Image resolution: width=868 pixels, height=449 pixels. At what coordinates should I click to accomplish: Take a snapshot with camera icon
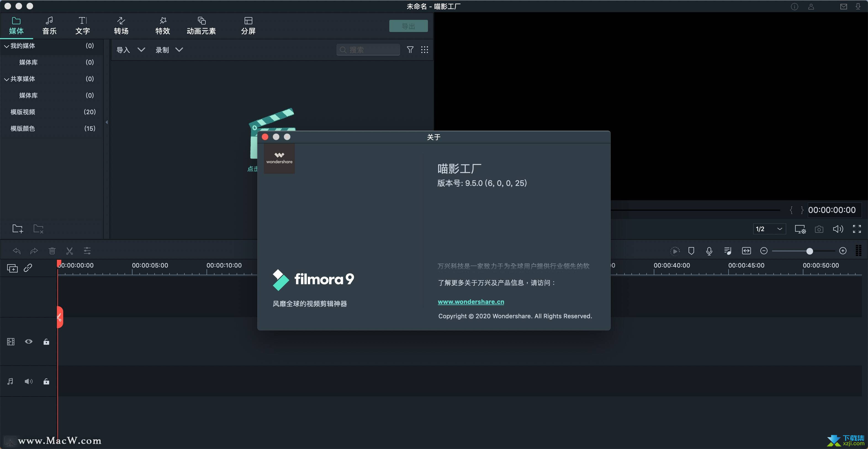click(x=819, y=229)
